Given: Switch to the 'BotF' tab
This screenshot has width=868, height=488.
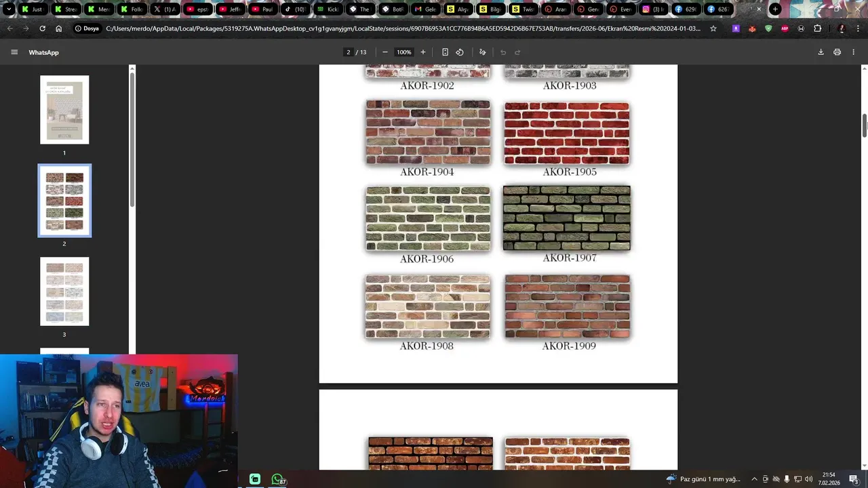Looking at the screenshot, I should pos(393,9).
